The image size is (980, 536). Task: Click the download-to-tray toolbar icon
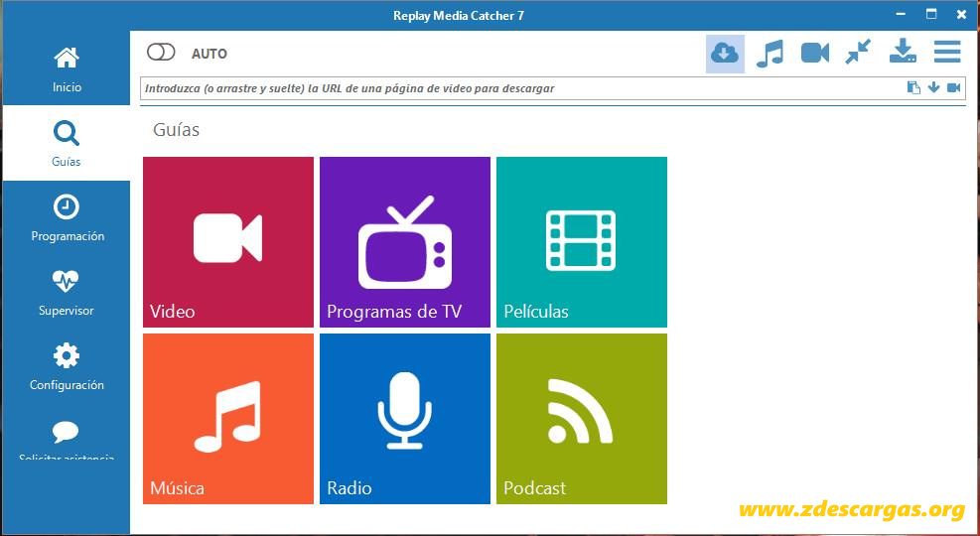tap(903, 52)
